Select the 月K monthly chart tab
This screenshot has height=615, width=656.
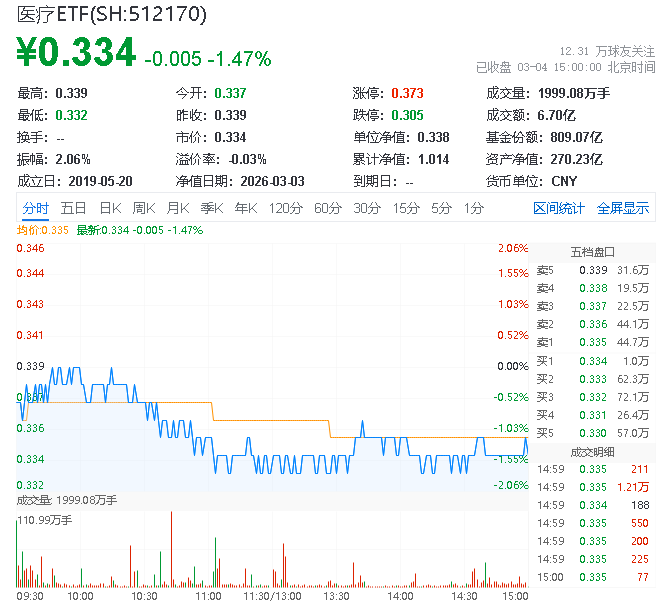tap(178, 208)
